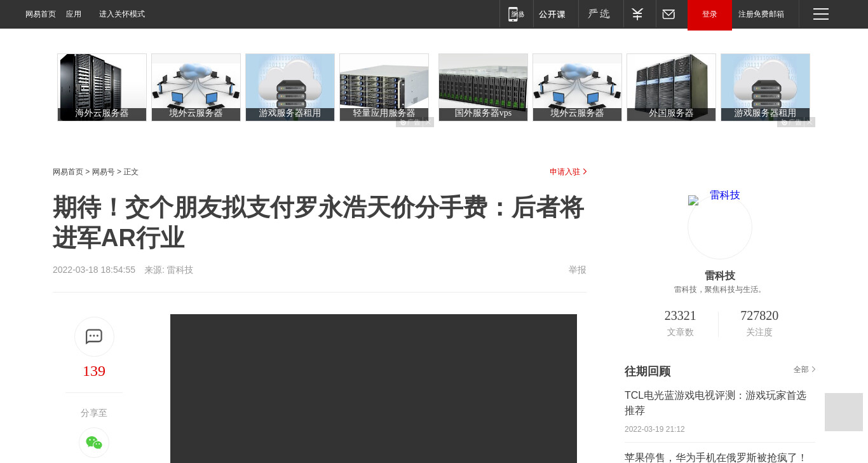
Task: Click the 申请入驻 link
Action: tap(568, 172)
